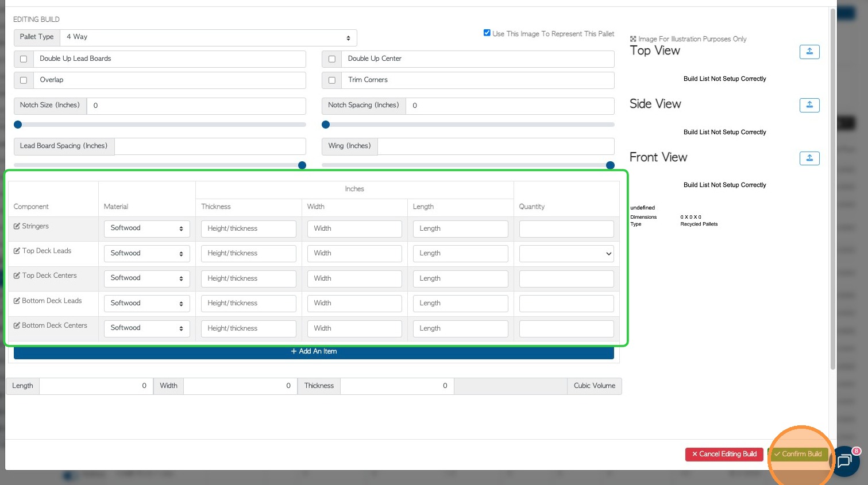
Task: Click the Top View 'Build List Not Setup Correctly' message
Action: point(725,79)
